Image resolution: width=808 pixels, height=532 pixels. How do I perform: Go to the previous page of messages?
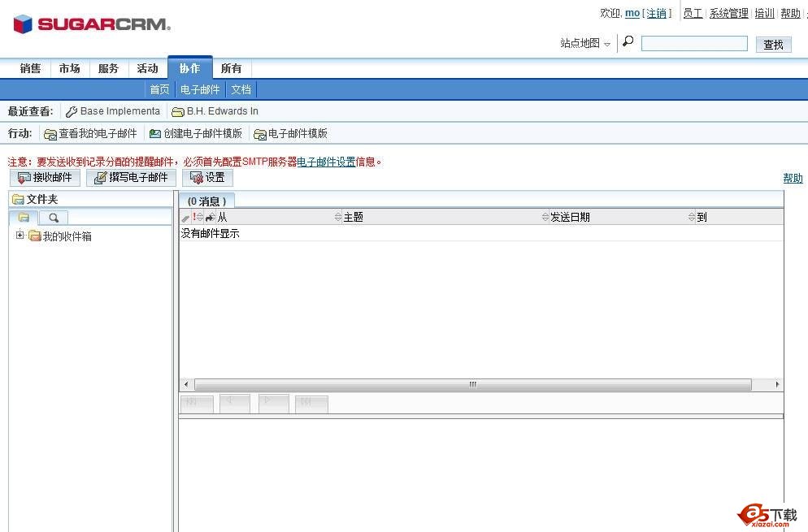[234, 404]
